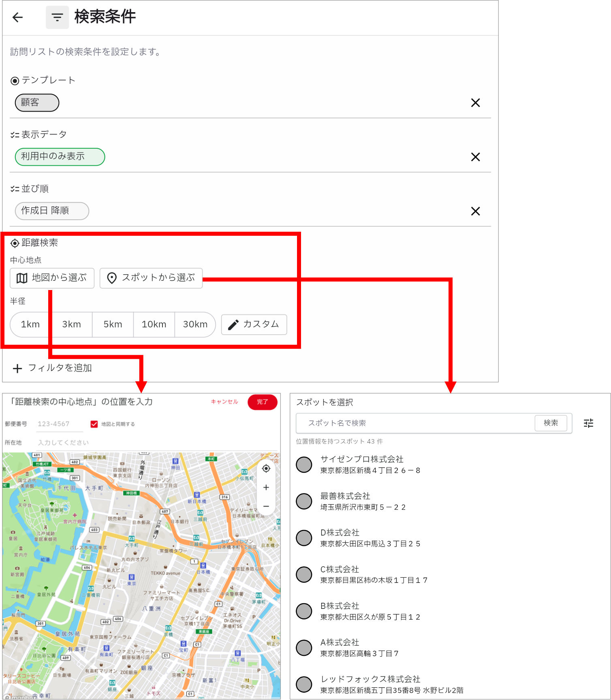Select the 10km radius option

(x=154, y=324)
